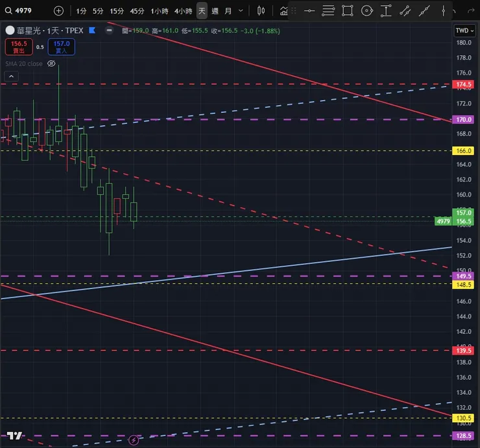Expand the interval dropdown chevron
This screenshot has width=480, height=448.
241,11
